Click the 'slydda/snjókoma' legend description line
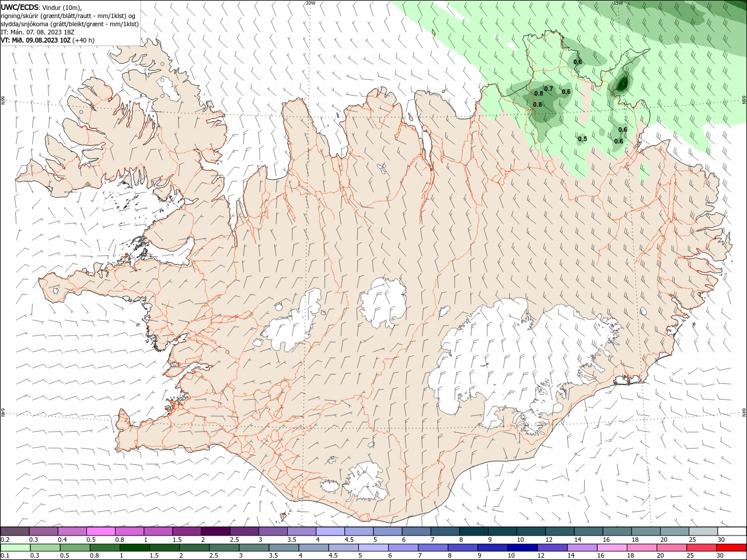Viewport: 747px width, 560px height. [x=69, y=24]
